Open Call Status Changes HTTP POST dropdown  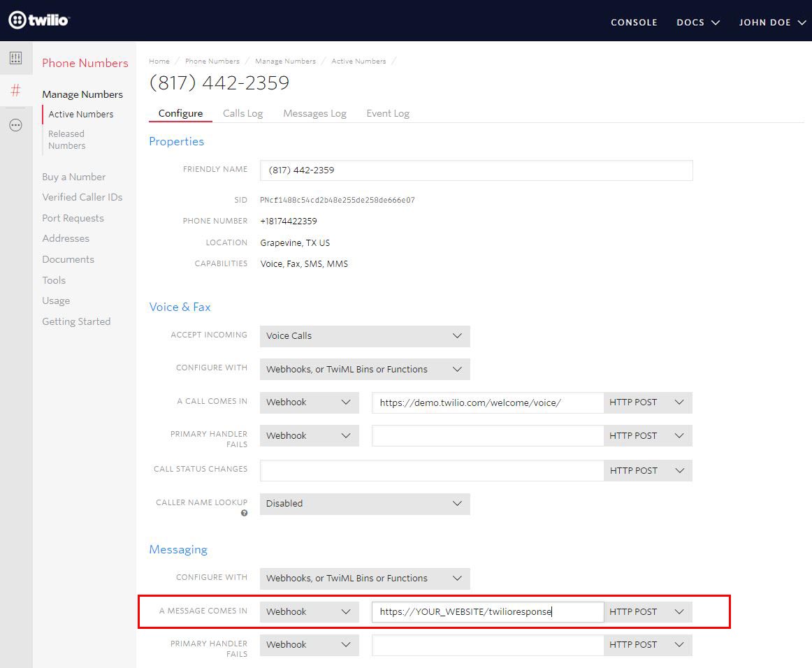(648, 471)
